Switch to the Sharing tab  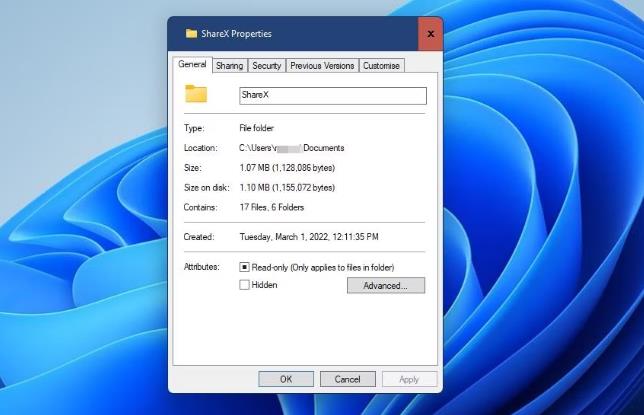coord(230,66)
